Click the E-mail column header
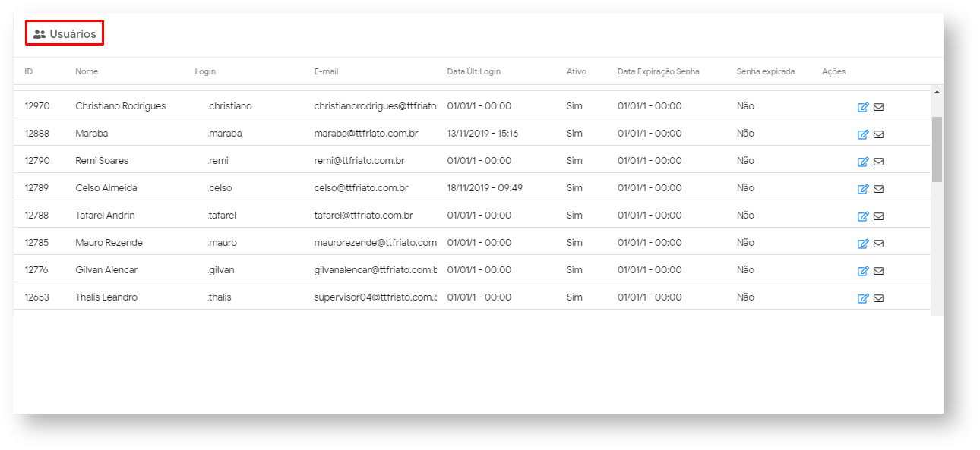The height and width of the screenshot is (450, 980). [x=326, y=71]
